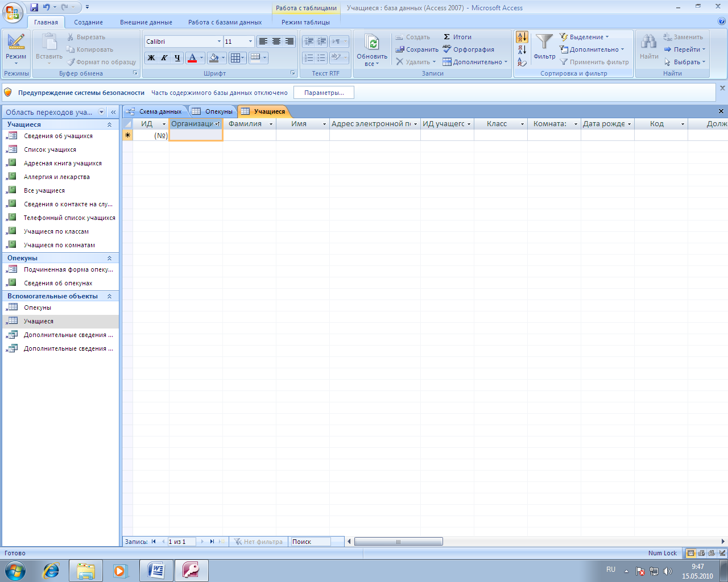The width and height of the screenshot is (728, 582).
Task: Open Выбрать select menu
Action: [685, 62]
